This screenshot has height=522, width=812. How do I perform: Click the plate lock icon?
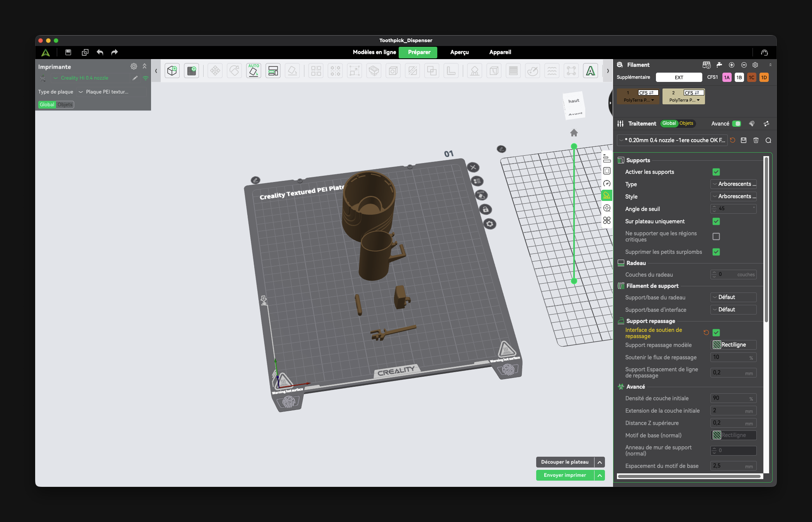(486, 209)
